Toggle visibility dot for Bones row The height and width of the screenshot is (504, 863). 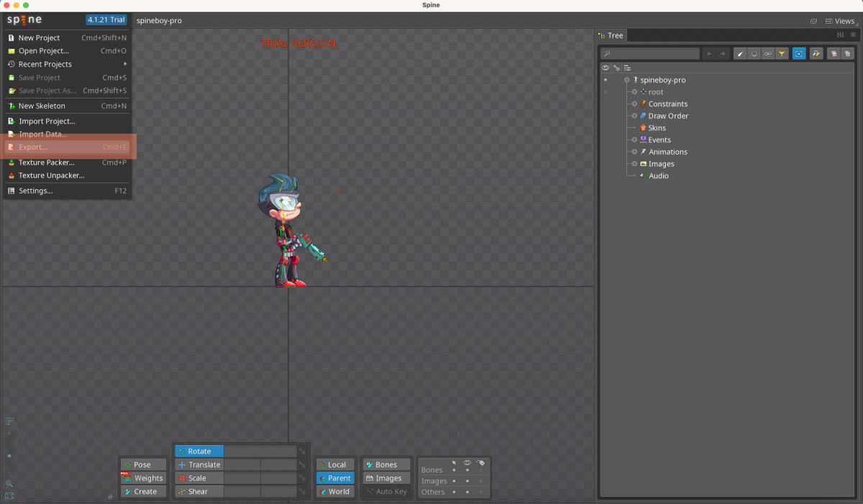click(x=467, y=470)
